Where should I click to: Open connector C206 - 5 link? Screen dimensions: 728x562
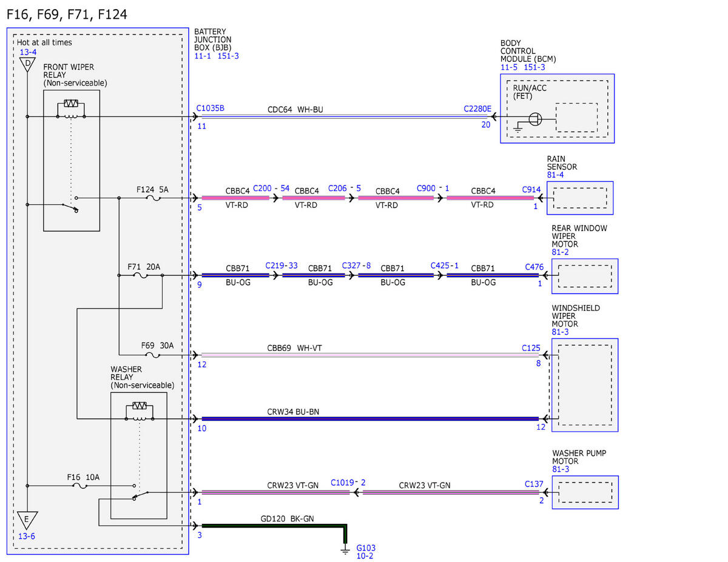point(345,189)
